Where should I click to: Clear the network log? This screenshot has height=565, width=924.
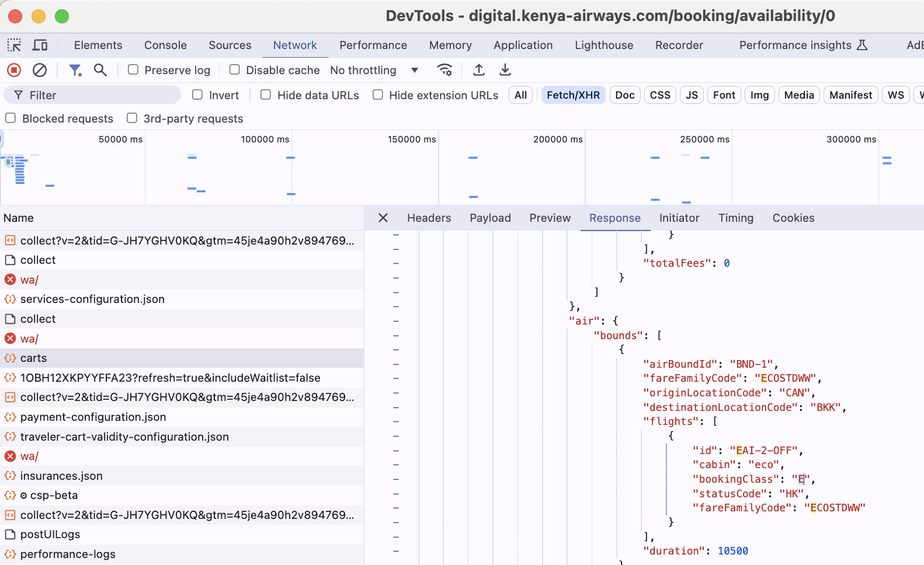click(x=40, y=70)
